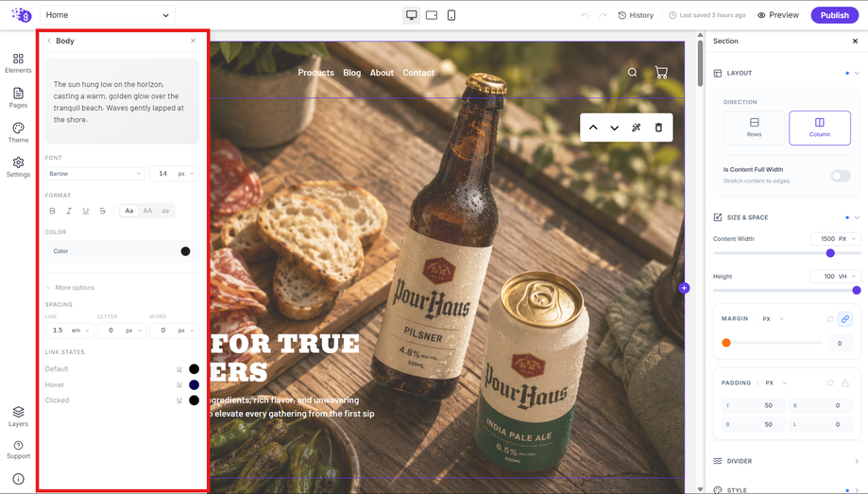Open Support from sidebar
This screenshot has width=868, height=494.
[x=18, y=450]
